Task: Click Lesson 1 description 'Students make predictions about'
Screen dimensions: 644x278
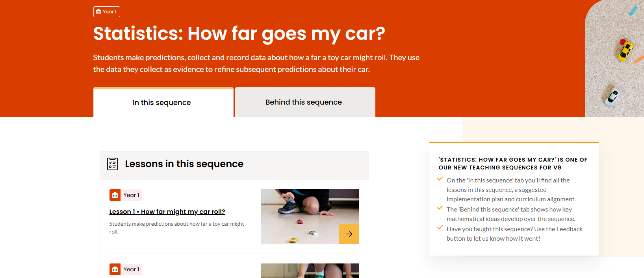Action: click(x=176, y=228)
